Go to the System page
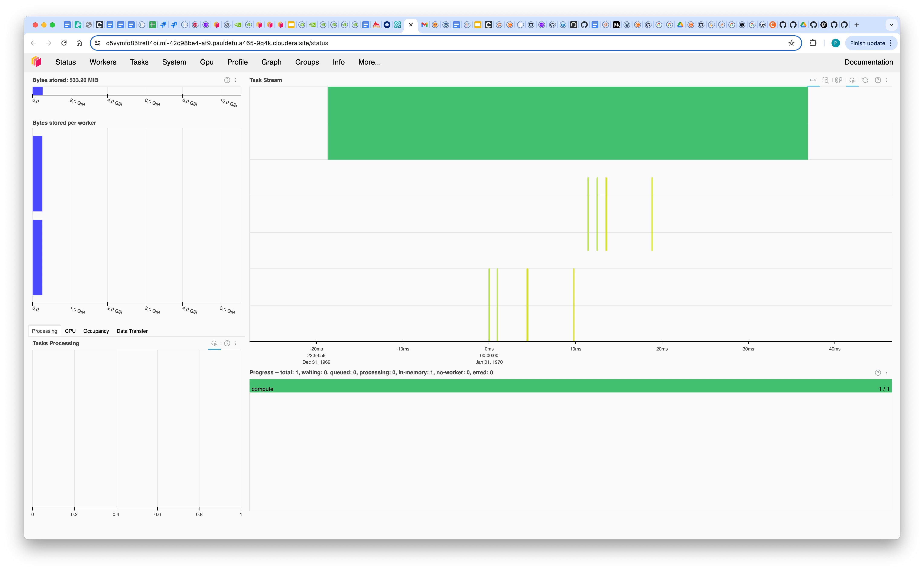The image size is (924, 571). 174,62
